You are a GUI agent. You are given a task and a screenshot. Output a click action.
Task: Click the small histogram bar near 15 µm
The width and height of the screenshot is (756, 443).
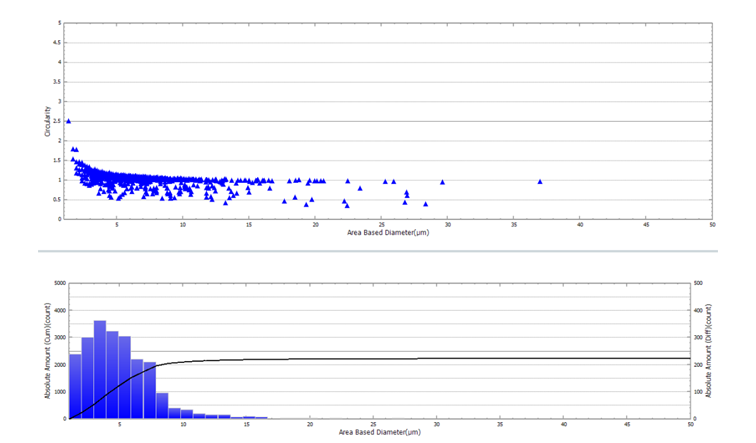250,417
